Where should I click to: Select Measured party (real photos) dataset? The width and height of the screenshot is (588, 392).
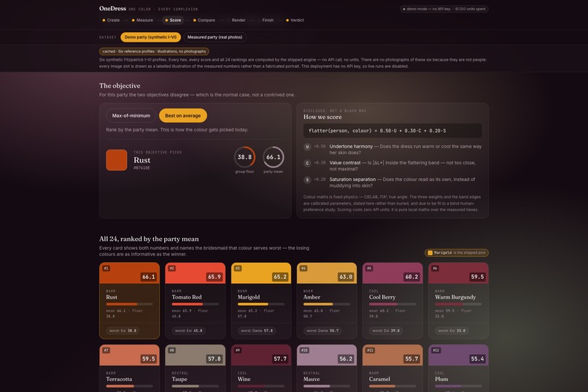click(214, 37)
